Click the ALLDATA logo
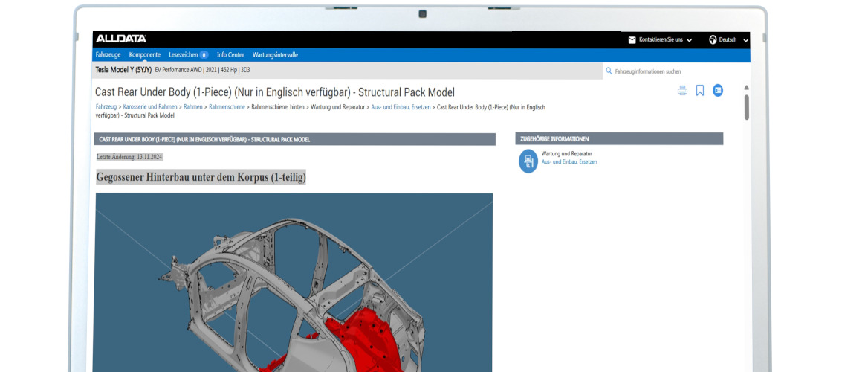Image resolution: width=868 pixels, height=372 pixels. click(120, 39)
